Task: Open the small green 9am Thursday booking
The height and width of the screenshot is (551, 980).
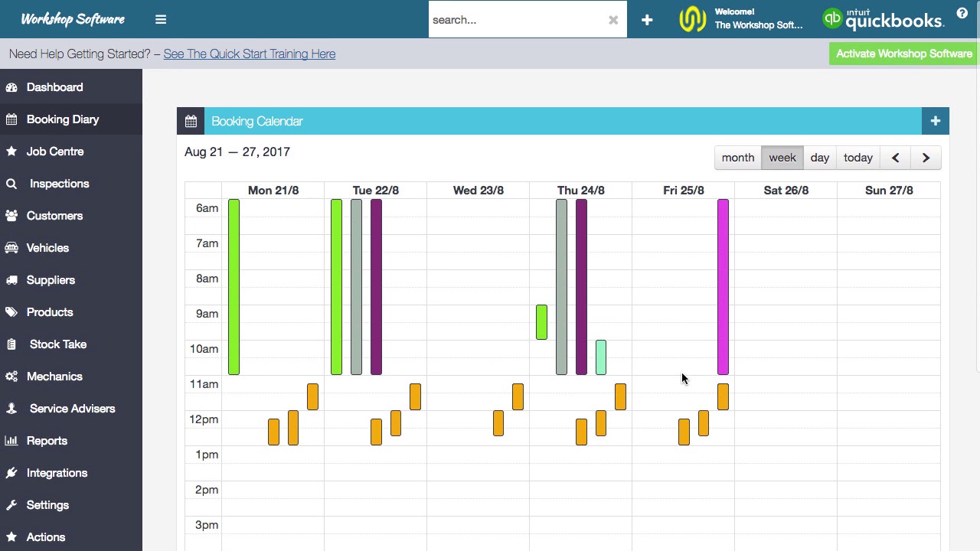Action: tap(542, 322)
